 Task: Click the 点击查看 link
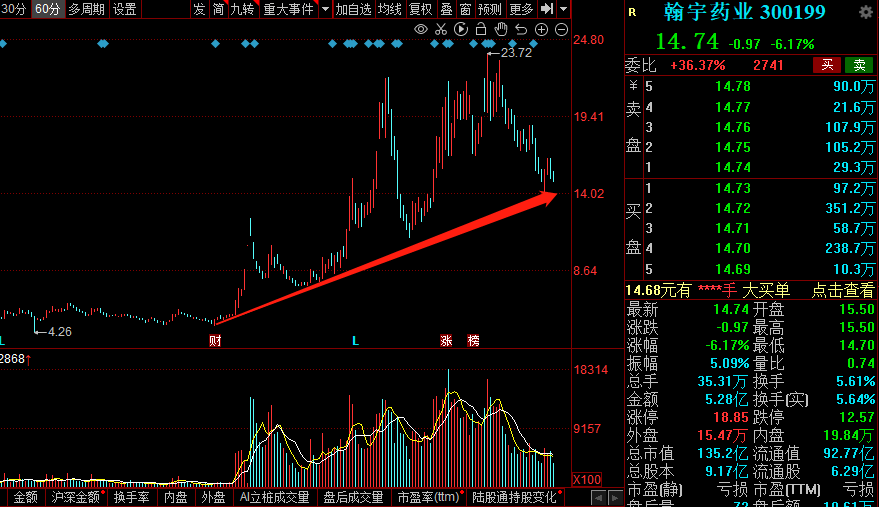click(x=843, y=290)
